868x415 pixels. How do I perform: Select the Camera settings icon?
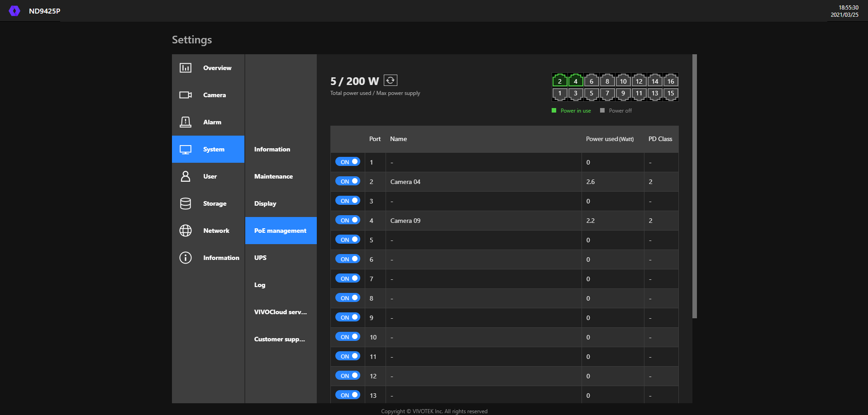pos(186,95)
